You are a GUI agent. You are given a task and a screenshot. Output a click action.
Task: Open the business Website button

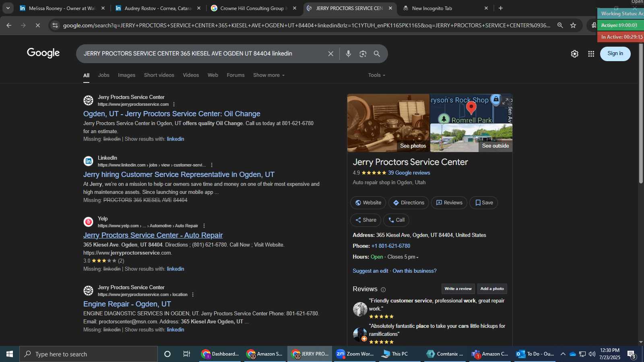[368, 203]
